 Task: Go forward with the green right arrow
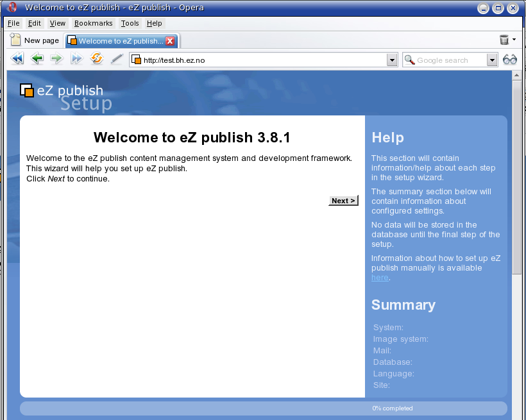click(x=56, y=58)
